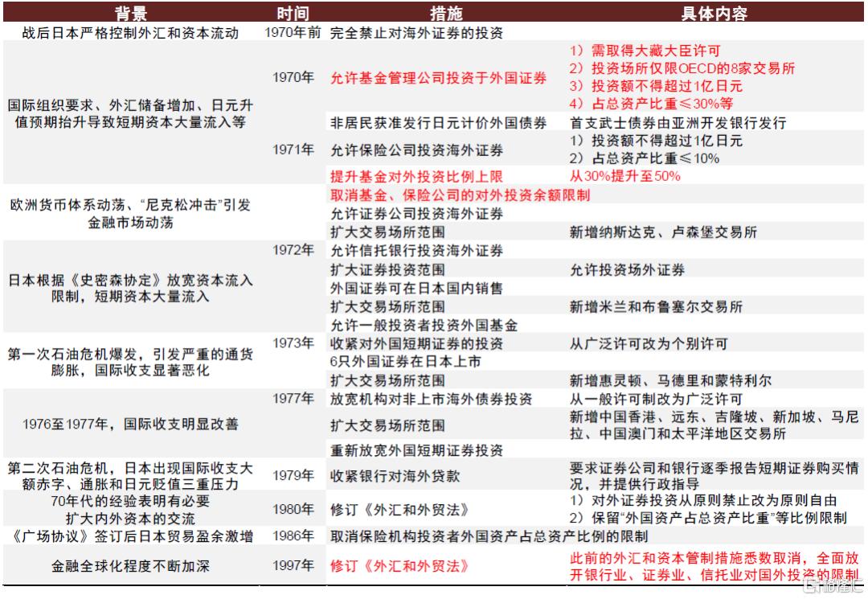The width and height of the screenshot is (868, 599).
Task: Select the cell 外国证券可在日本国内销售
Action: 416,288
